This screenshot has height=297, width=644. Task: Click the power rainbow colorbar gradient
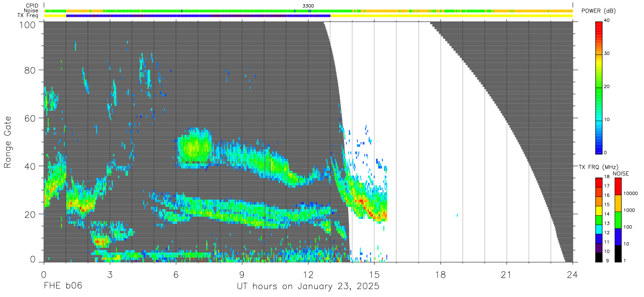pos(598,87)
